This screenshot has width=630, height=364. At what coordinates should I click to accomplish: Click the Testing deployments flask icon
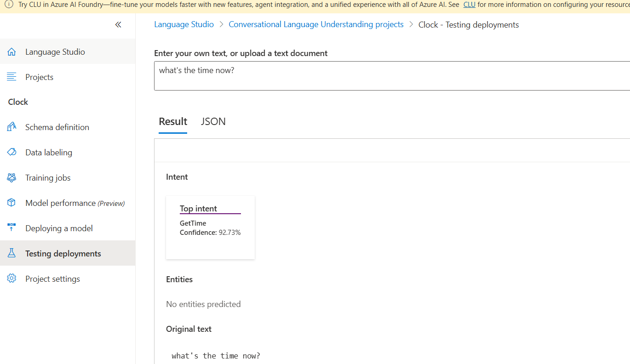coord(12,253)
